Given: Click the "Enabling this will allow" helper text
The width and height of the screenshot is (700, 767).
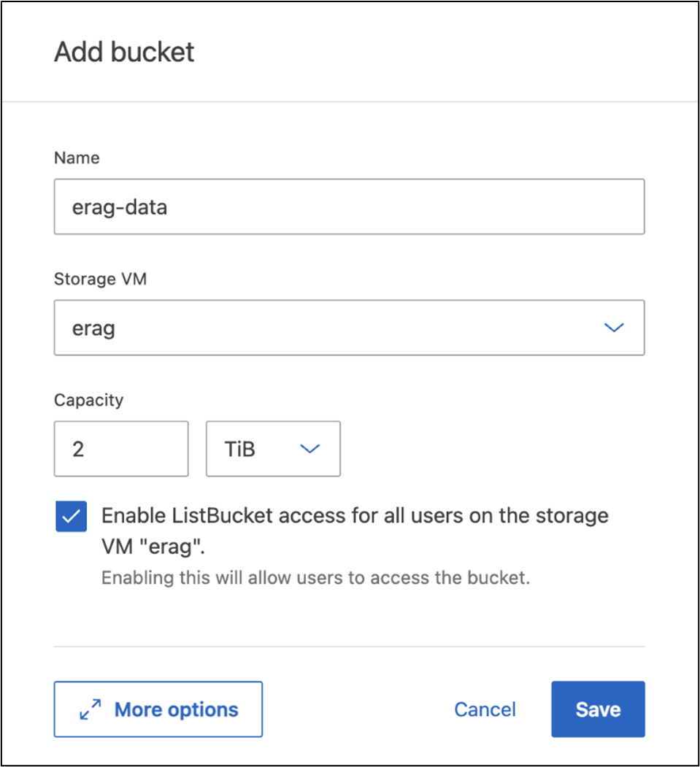Looking at the screenshot, I should pos(315,578).
